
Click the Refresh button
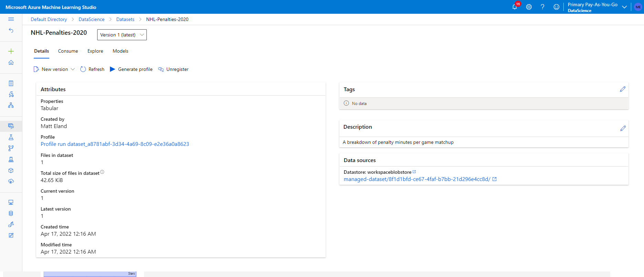tap(92, 69)
